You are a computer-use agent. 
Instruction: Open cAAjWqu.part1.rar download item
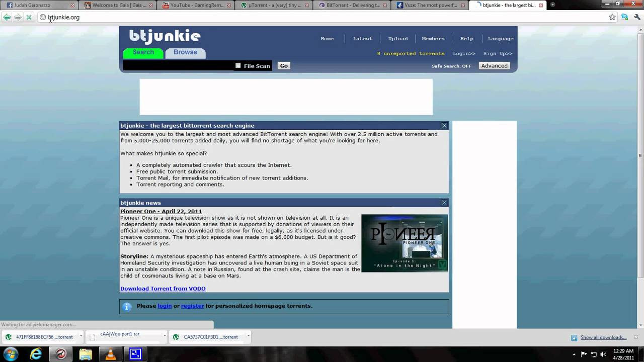(124, 336)
